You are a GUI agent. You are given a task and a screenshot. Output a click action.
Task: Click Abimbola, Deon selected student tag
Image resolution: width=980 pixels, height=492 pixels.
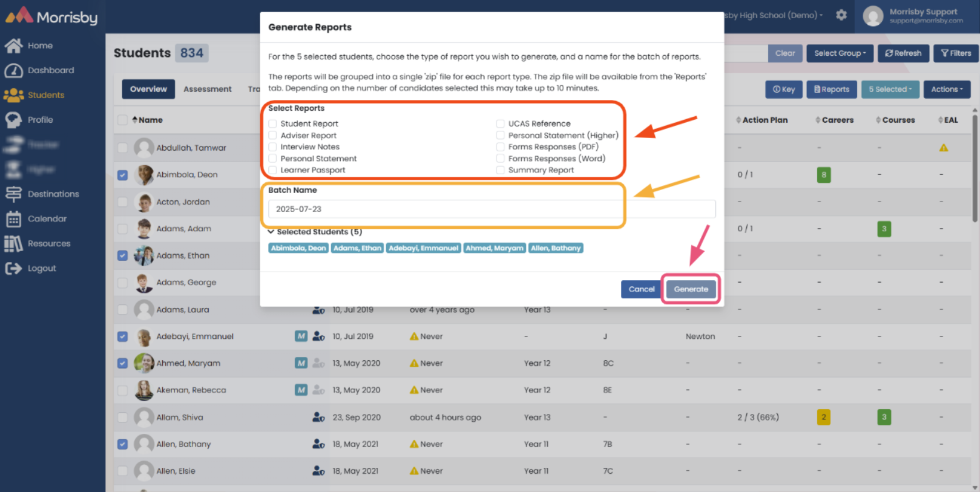(x=298, y=248)
